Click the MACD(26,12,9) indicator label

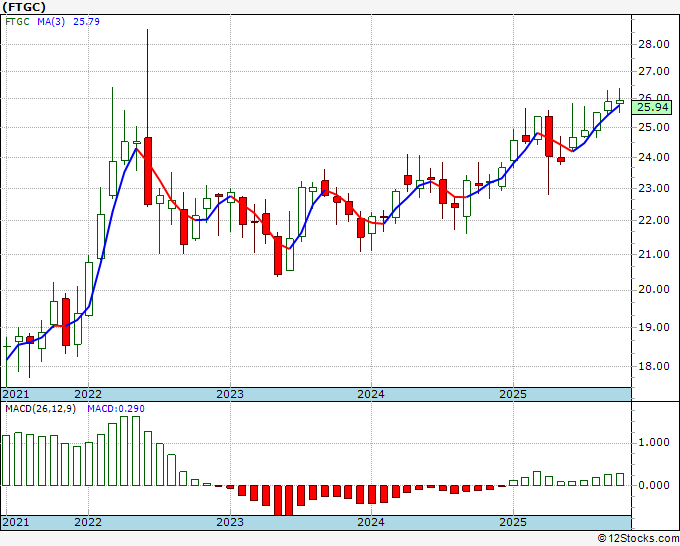point(40,409)
